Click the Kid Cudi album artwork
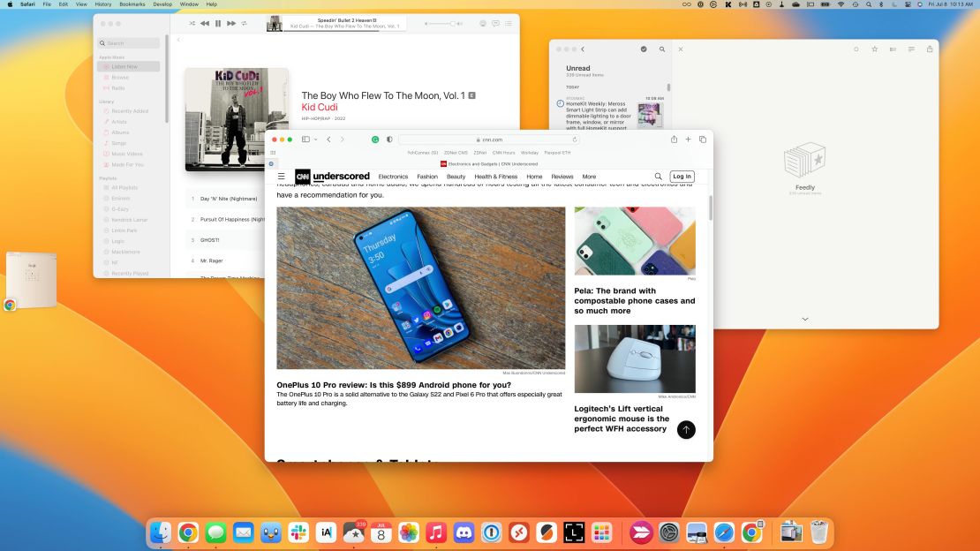The width and height of the screenshot is (980, 551). [237, 119]
